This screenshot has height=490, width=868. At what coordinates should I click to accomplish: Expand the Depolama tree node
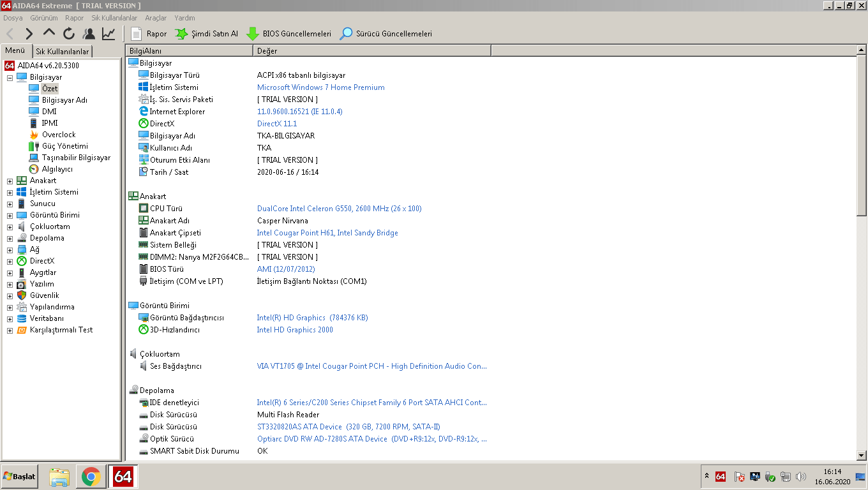click(10, 239)
